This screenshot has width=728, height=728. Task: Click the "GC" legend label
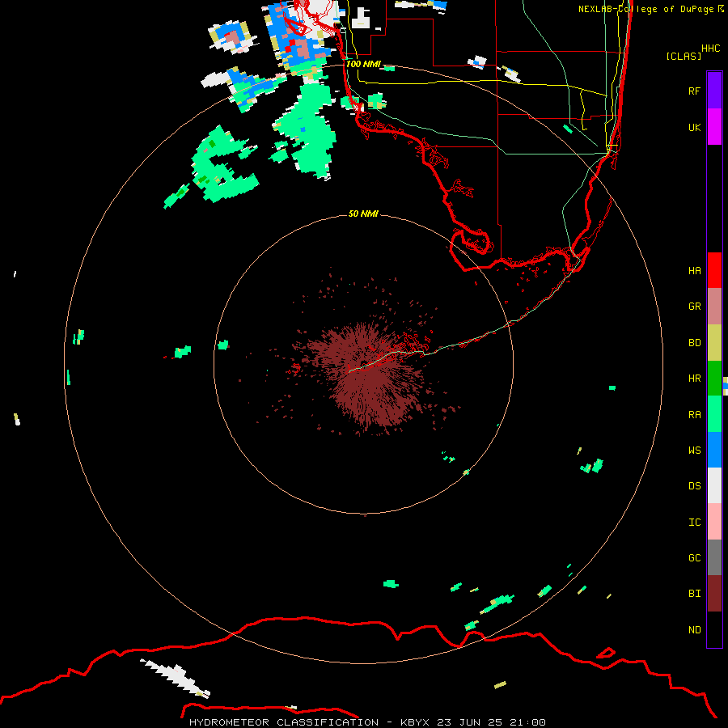point(694,558)
